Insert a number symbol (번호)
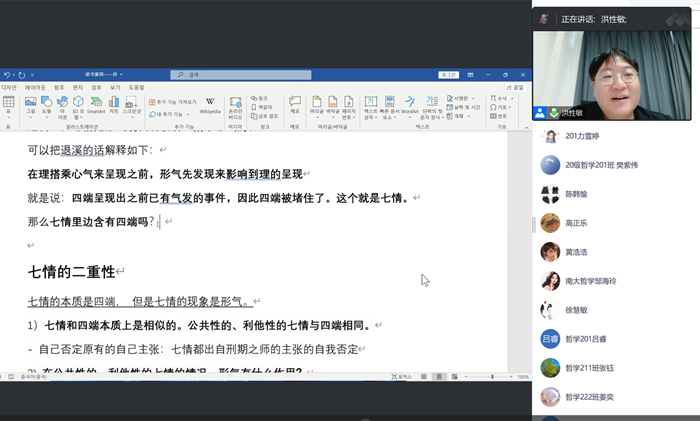Screen dimensions: 700x421 click(x=498, y=116)
